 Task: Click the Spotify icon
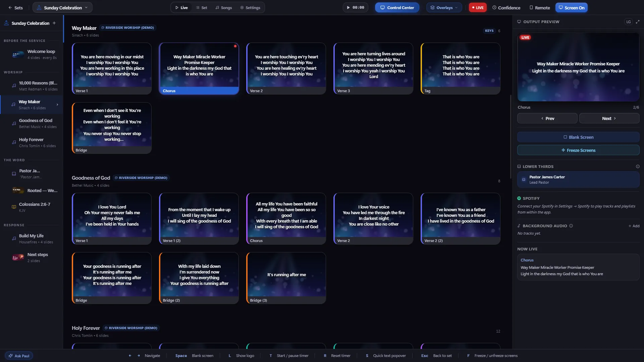(519, 198)
